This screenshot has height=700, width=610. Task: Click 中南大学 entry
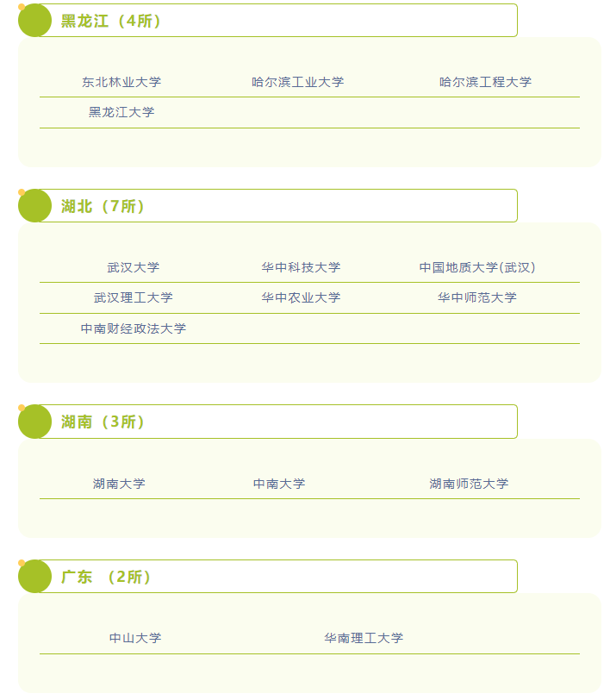tap(279, 484)
